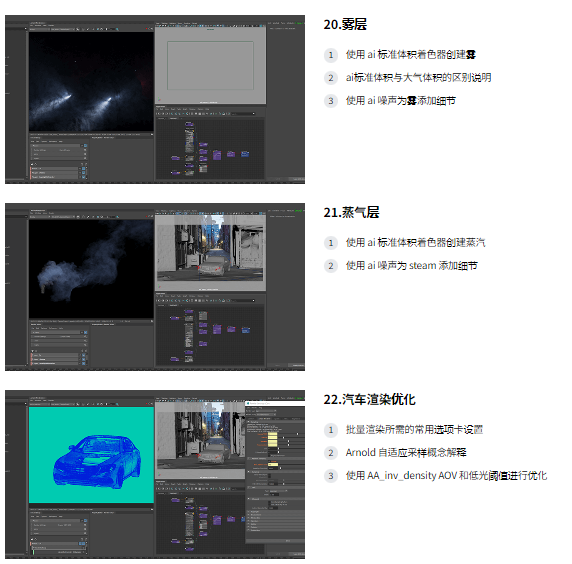Select item ai标准体积与大气体积的区别说明
572x564 pixels.
tap(418, 78)
